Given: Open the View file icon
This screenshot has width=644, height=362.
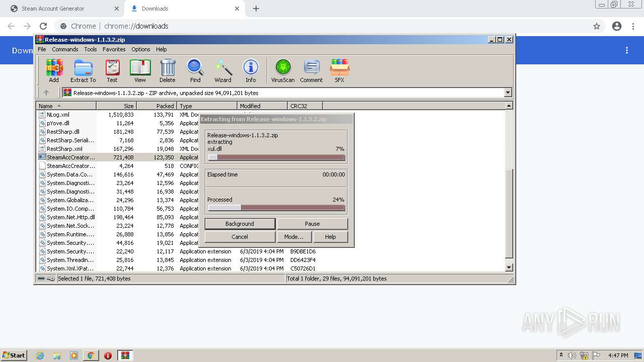Looking at the screenshot, I should point(140,70).
